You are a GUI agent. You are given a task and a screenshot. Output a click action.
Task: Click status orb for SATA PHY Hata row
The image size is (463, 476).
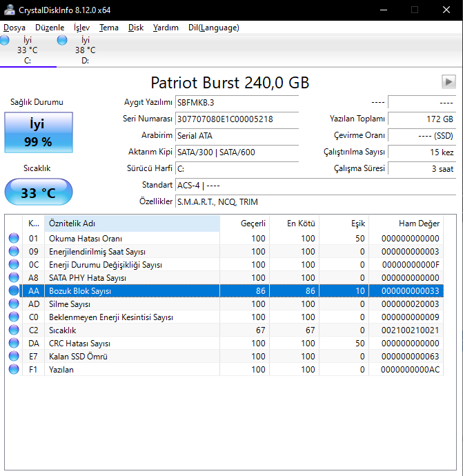[x=14, y=277]
